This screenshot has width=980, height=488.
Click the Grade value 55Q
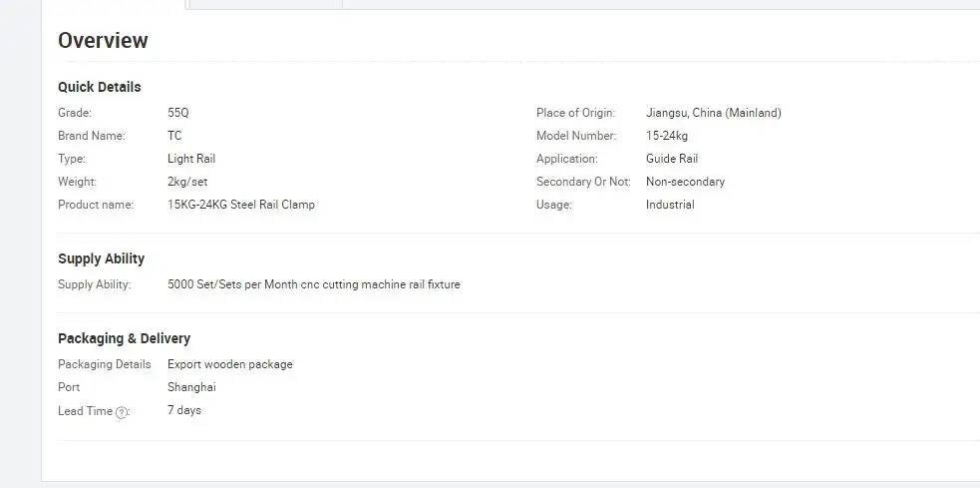coord(178,113)
